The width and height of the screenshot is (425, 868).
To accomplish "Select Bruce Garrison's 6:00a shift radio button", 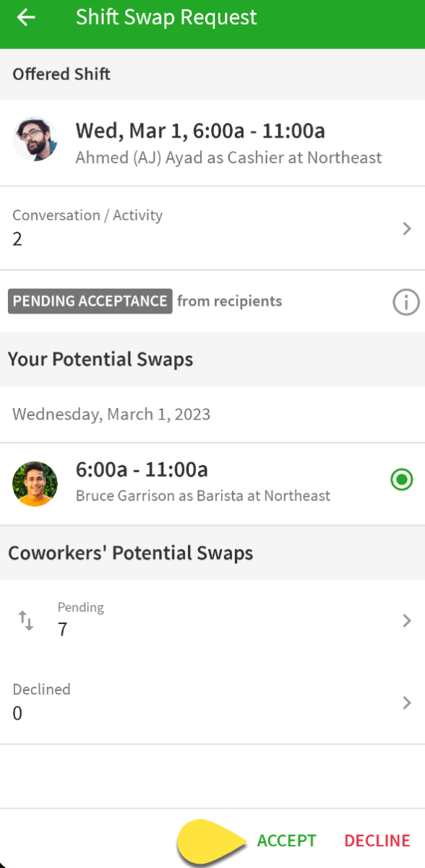I will click(x=401, y=479).
